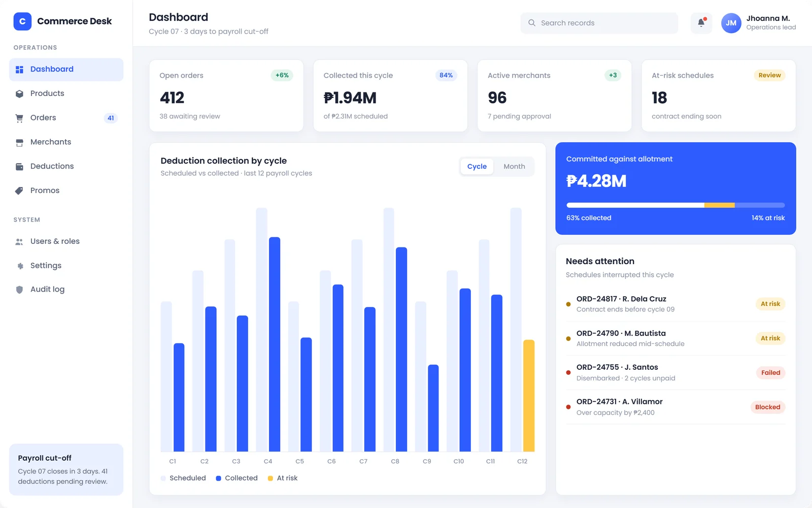Click the Dashboard grid icon in sidebar
This screenshot has height=508, width=812.
click(x=19, y=70)
